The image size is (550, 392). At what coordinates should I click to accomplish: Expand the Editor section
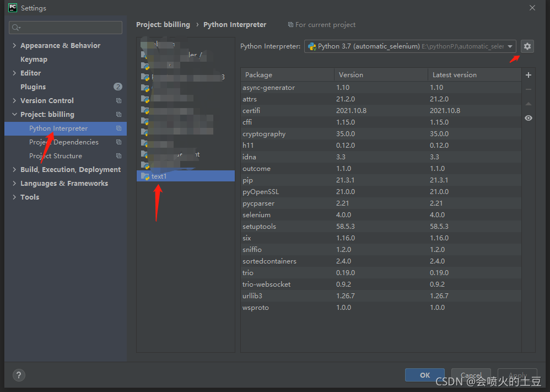click(14, 73)
